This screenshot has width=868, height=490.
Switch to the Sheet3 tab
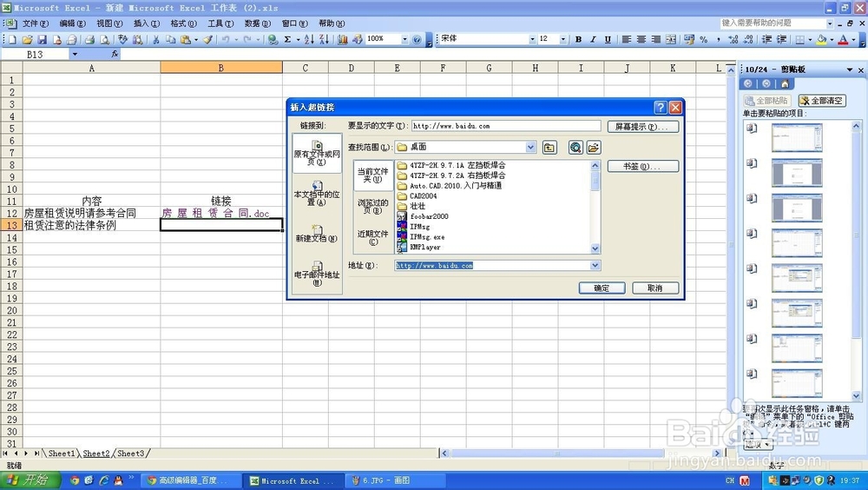131,454
